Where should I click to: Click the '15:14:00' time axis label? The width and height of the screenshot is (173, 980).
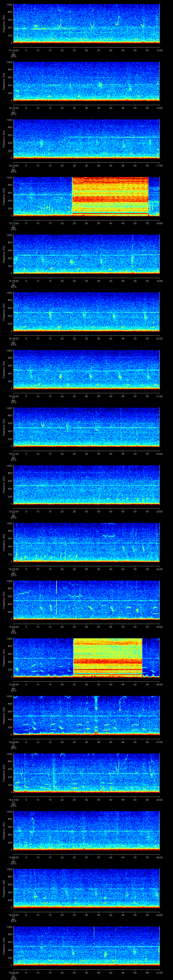click(x=13, y=50)
